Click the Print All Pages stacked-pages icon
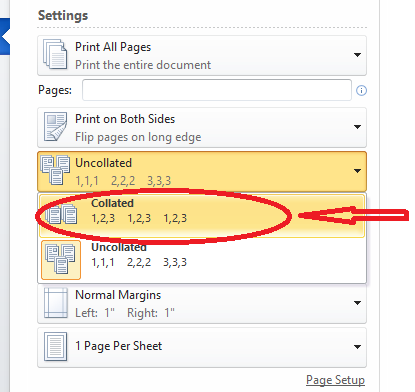Screen dimensions: 415x392 point(55,54)
